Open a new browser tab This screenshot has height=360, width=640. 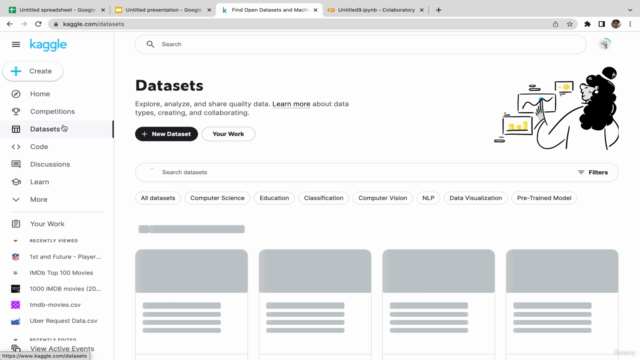[x=438, y=10]
